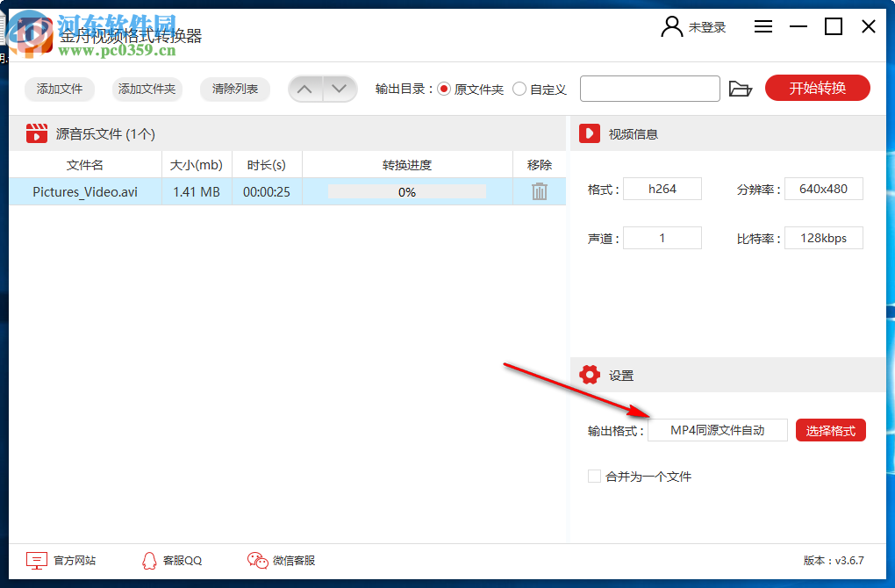Click the 未登录 user profile icon
Screen dimensions: 895x588
671,26
